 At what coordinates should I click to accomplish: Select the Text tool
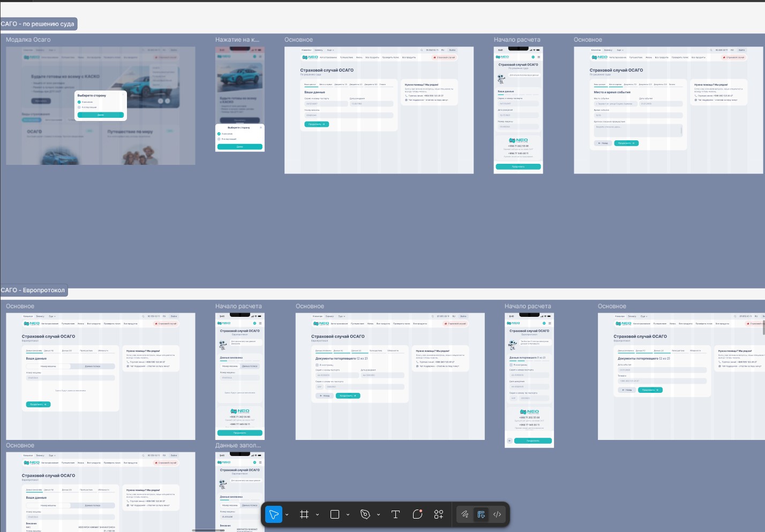coord(396,514)
